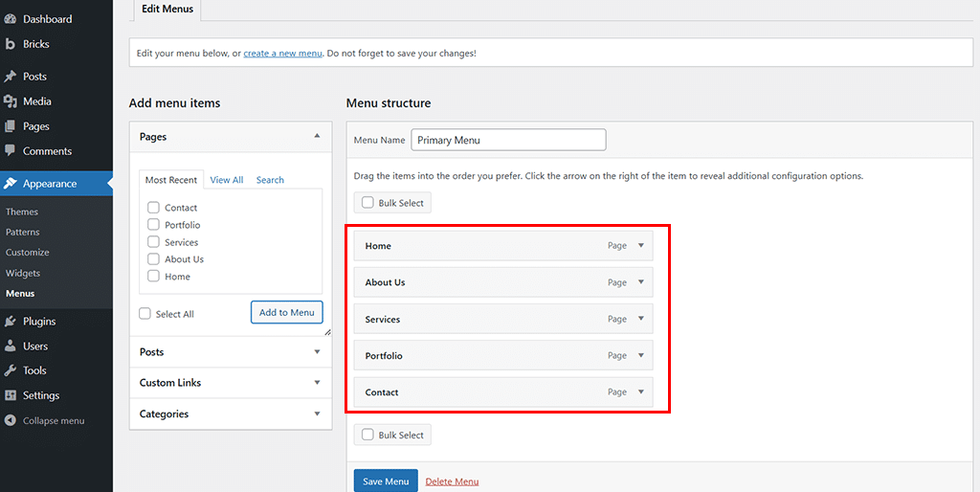Expand the Custom Links panel
The width and height of the screenshot is (980, 492).
[231, 383]
